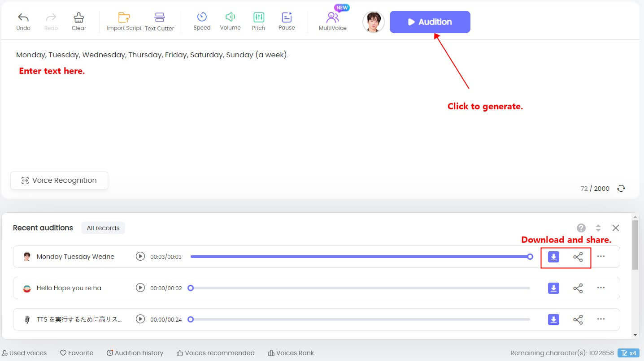Open the Favorite tab
Viewport: 644px width, 361px height.
click(77, 353)
